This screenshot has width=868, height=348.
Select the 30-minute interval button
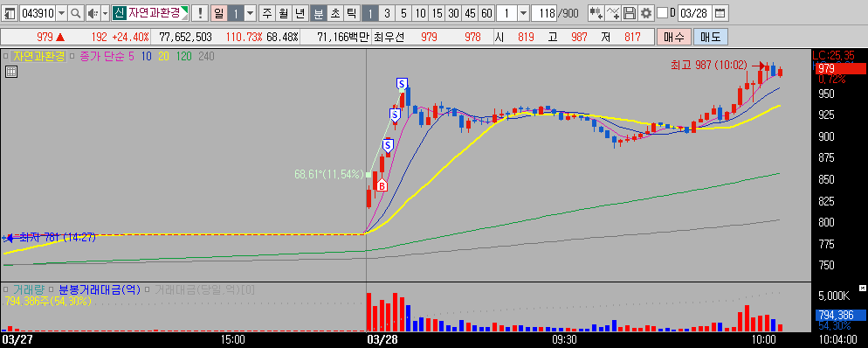pos(453,13)
